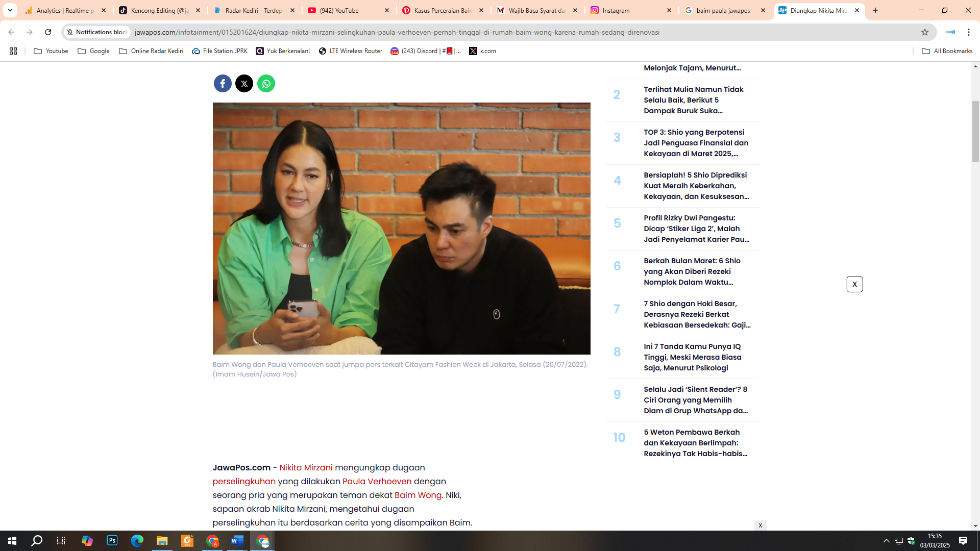This screenshot has height=551, width=980.
Task: Launch Photoshop from taskbar
Action: [112, 541]
